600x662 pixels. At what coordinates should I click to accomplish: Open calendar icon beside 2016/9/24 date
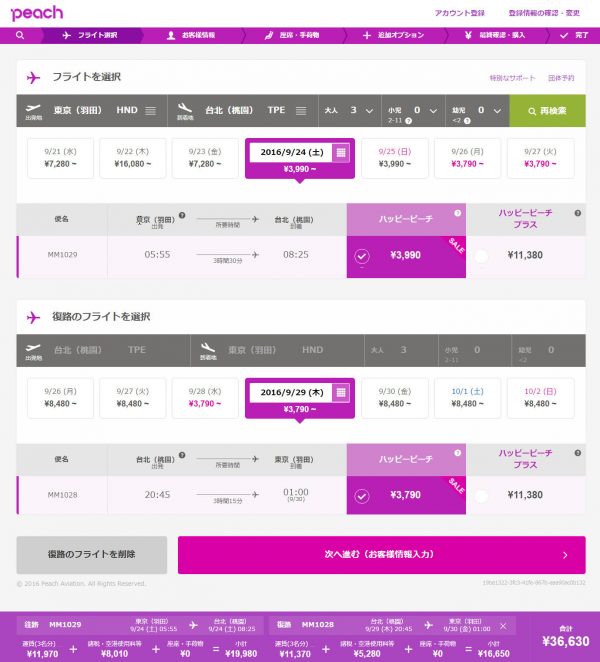click(341, 152)
